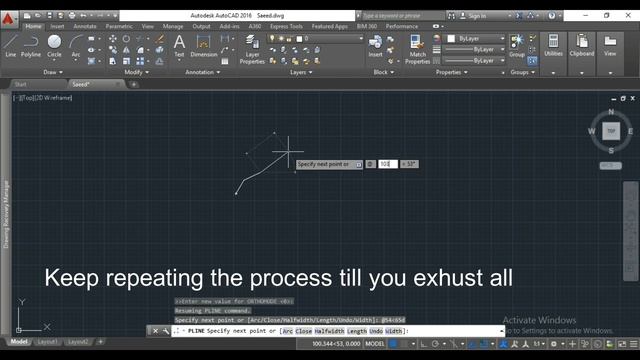Click the Scale tool in Modify panel
Image resolution: width=640 pixels, height=360 pixels.
[126, 61]
